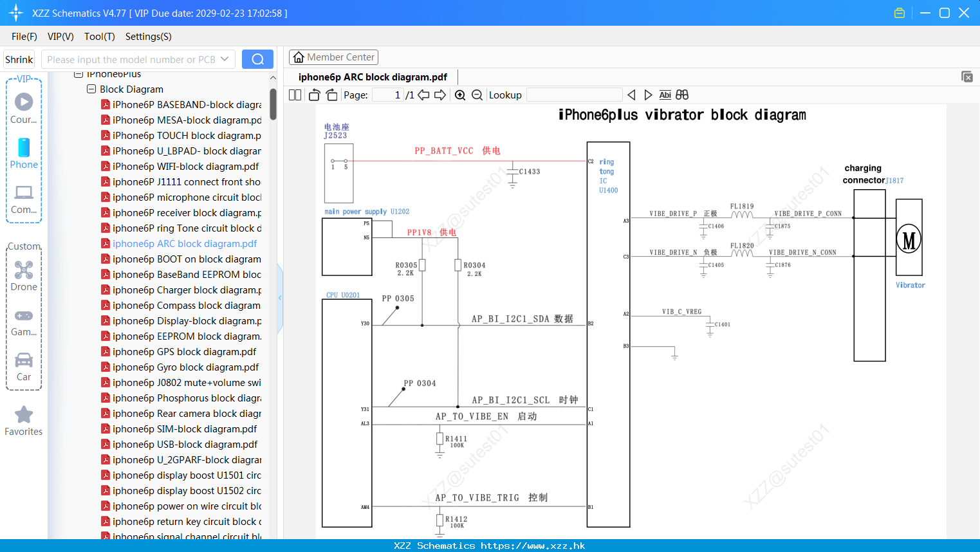
Task: Click the yellow calendar icon in title bar
Action: (900, 13)
